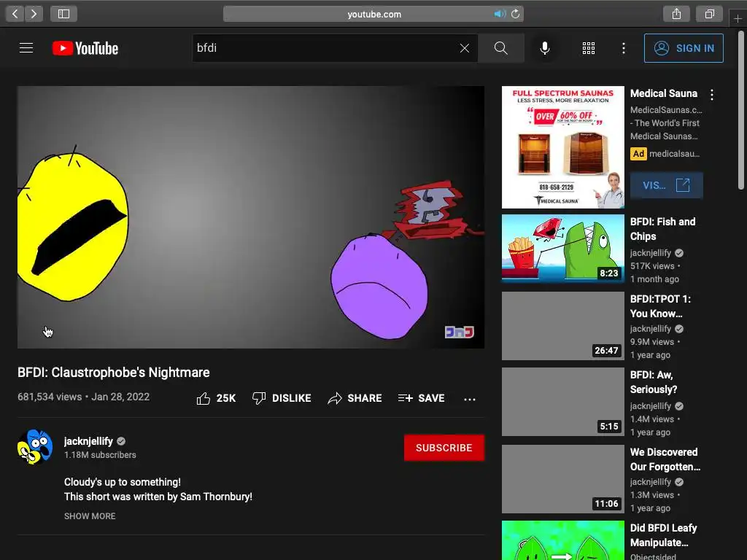747x560 pixels.
Task: Share the video using SHARE button
Action: (x=355, y=398)
